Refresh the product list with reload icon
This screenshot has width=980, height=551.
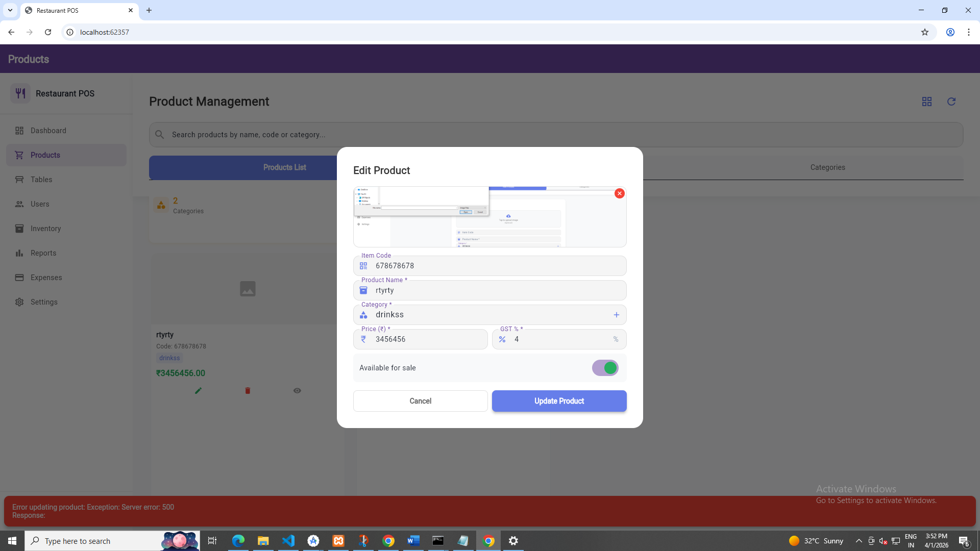tap(951, 102)
